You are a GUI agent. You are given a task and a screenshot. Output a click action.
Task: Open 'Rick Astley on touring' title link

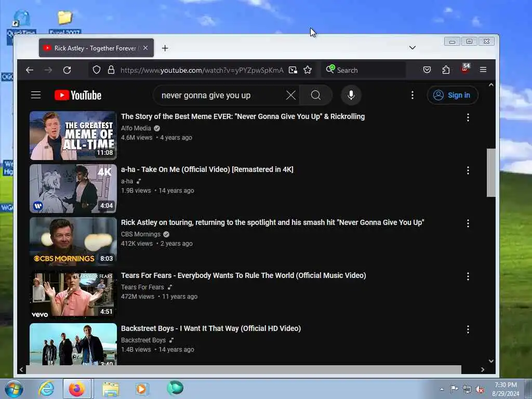click(x=272, y=222)
